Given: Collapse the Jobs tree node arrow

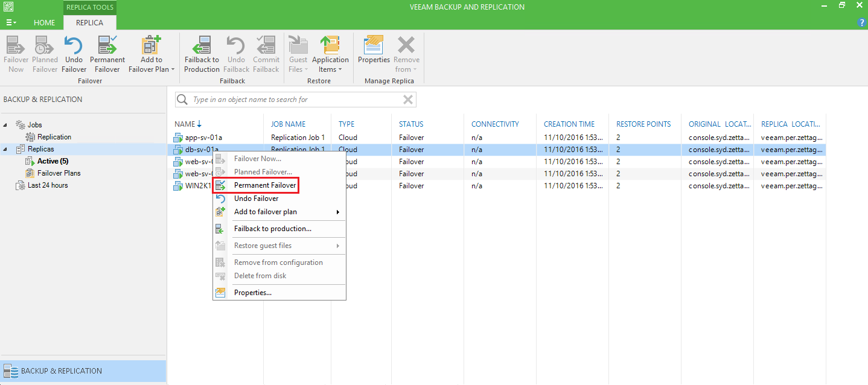Looking at the screenshot, I should tap(6, 125).
